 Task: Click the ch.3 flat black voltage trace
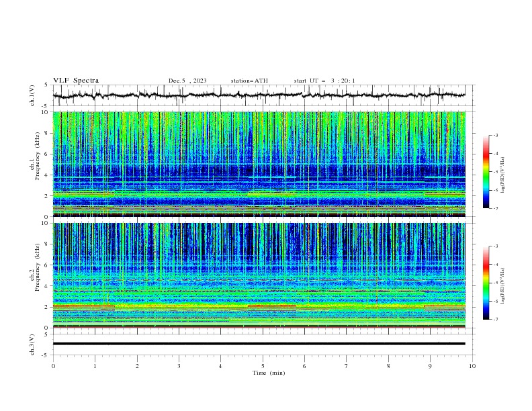click(x=259, y=344)
